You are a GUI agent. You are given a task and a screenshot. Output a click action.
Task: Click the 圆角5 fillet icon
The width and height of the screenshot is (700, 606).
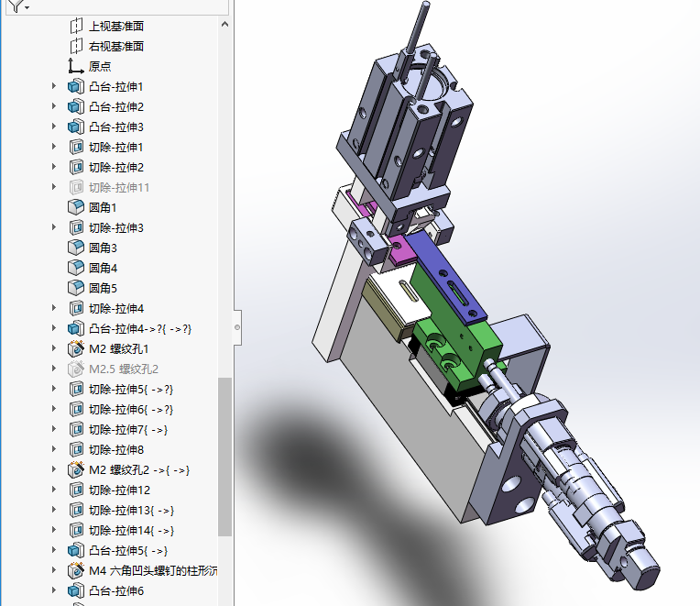(x=76, y=288)
